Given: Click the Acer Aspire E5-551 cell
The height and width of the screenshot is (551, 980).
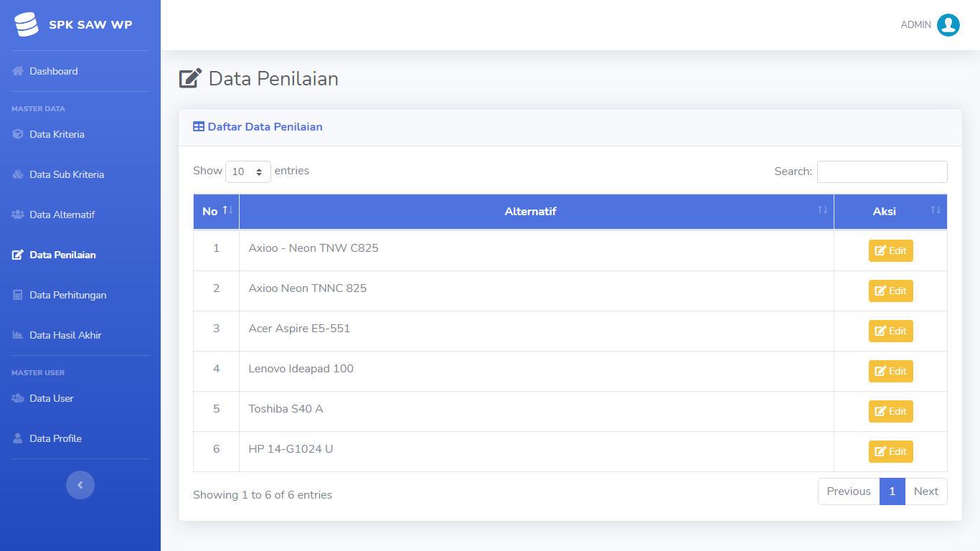Looking at the screenshot, I should 536,331.
